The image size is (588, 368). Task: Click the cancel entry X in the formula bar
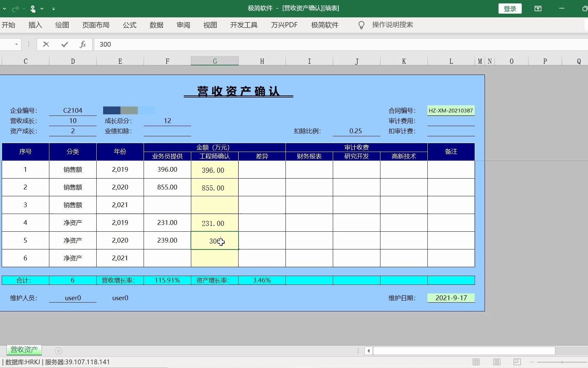pyautogui.click(x=46, y=44)
